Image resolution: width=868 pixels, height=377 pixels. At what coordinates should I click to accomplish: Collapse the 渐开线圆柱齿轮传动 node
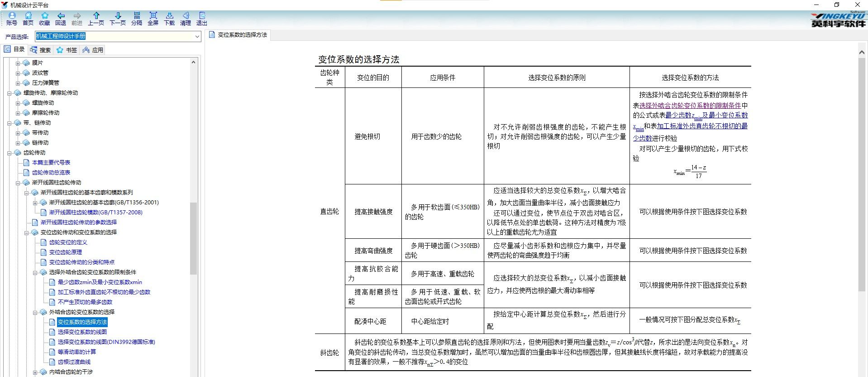click(18, 183)
